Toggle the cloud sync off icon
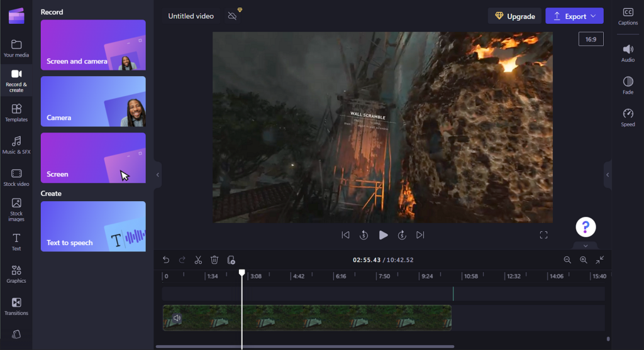Screen dimensions: 644x350 232,16
